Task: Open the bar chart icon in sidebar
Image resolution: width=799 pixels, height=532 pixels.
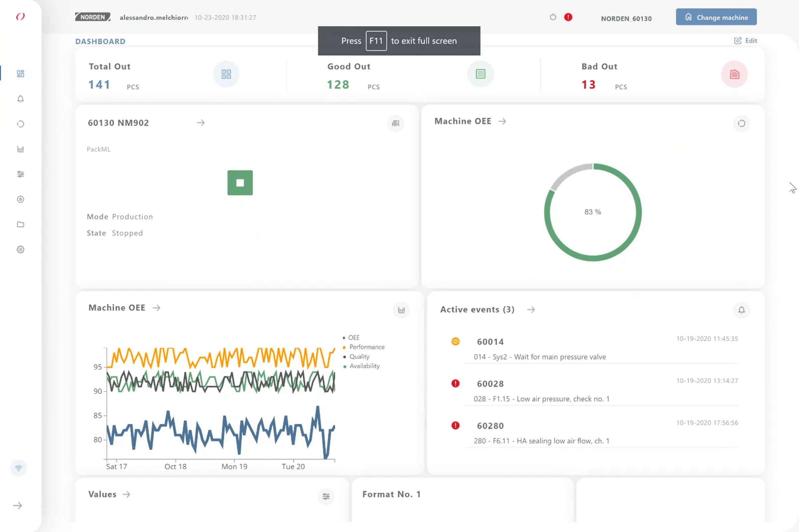Action: pos(20,149)
